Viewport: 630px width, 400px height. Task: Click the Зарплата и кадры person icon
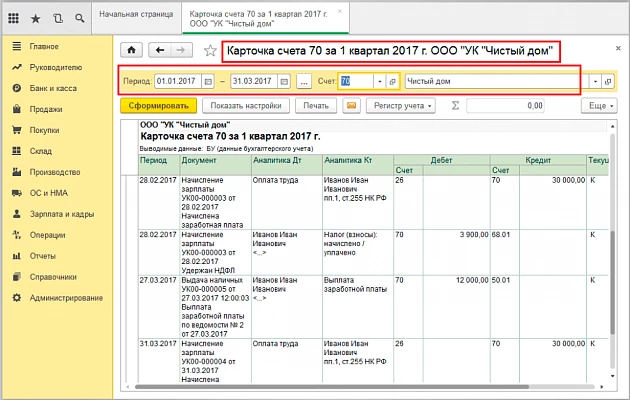point(16,214)
